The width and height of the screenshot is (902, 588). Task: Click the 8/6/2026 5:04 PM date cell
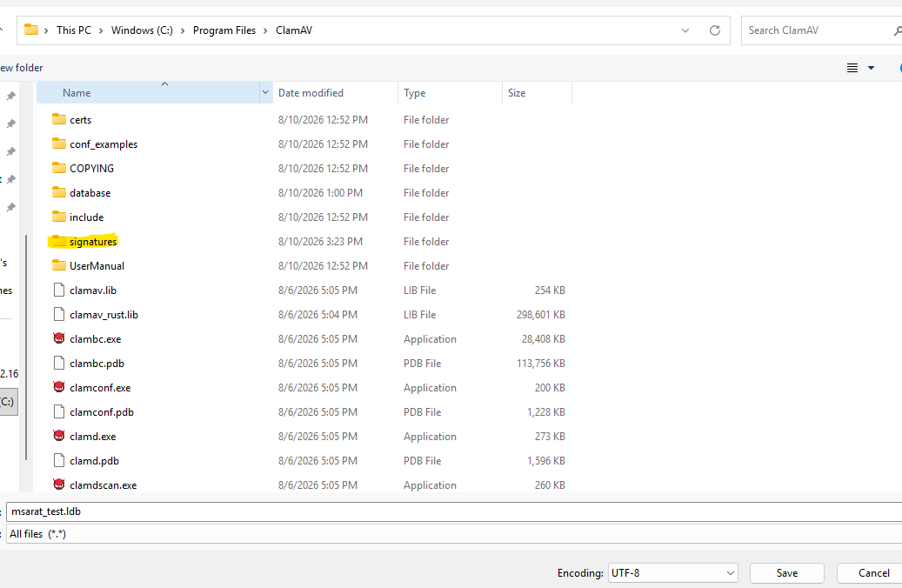tap(317, 315)
